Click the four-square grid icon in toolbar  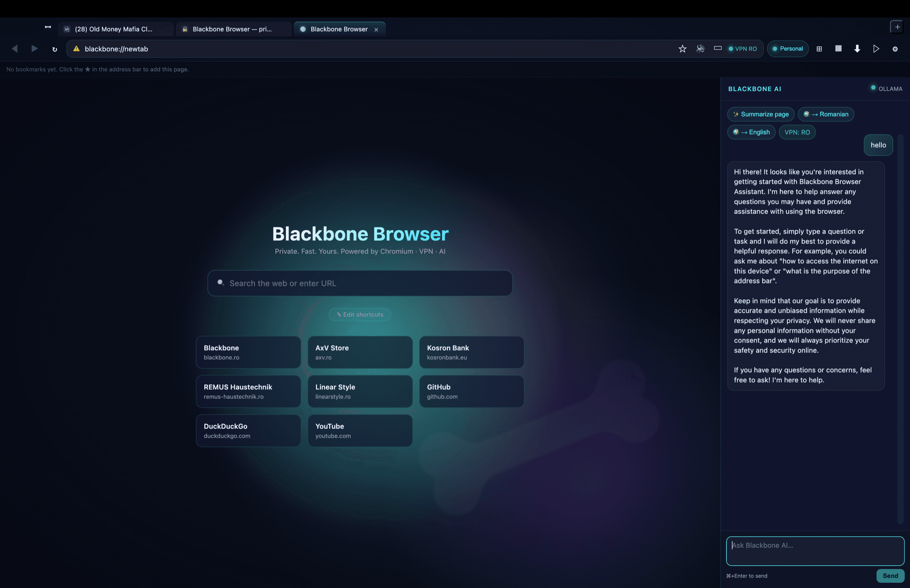tap(819, 49)
